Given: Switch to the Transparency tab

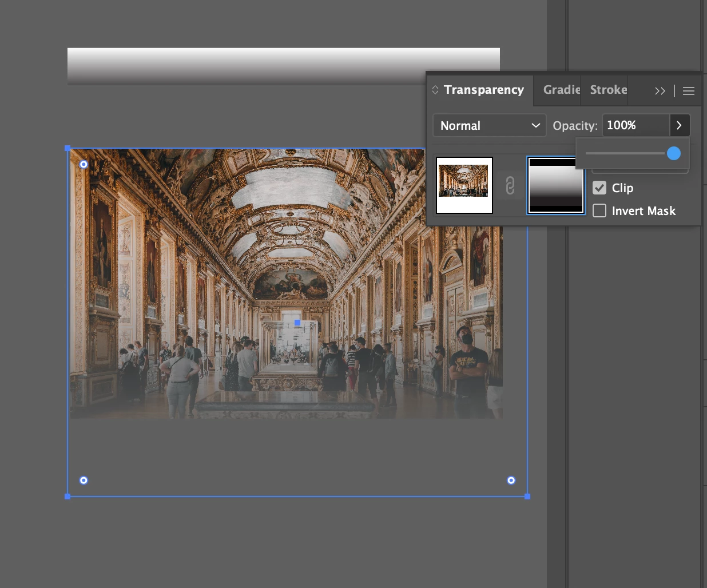Looking at the screenshot, I should click(x=483, y=90).
